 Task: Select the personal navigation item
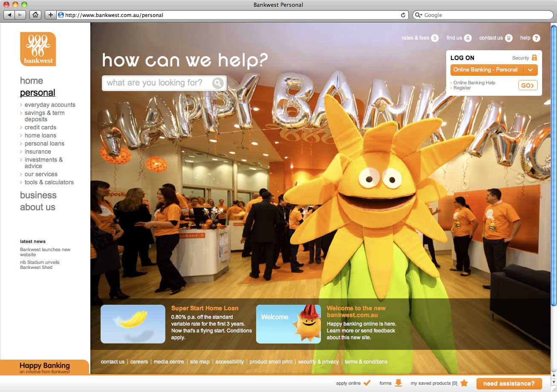[x=38, y=93]
